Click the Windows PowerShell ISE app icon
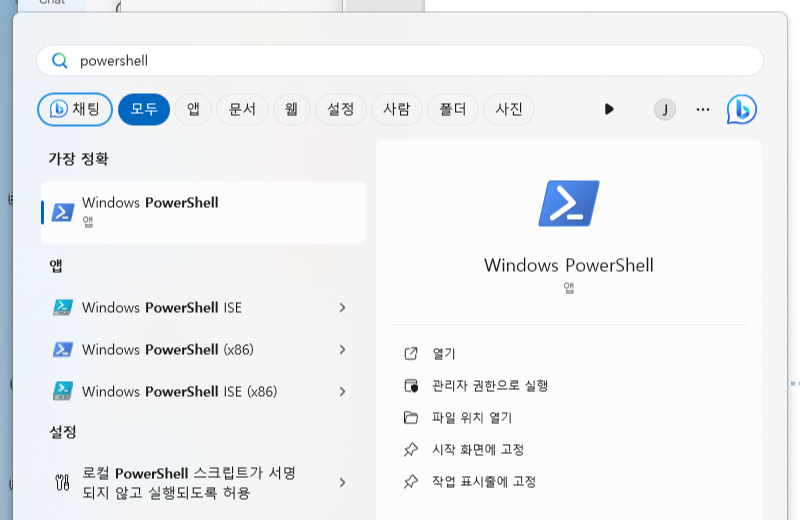800x520 pixels. click(63, 308)
